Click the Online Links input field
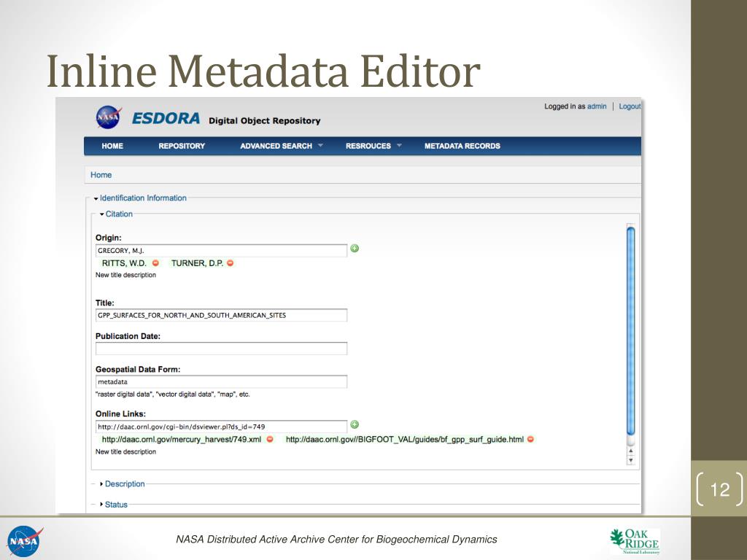Screen dimensions: 747x560 (222, 427)
